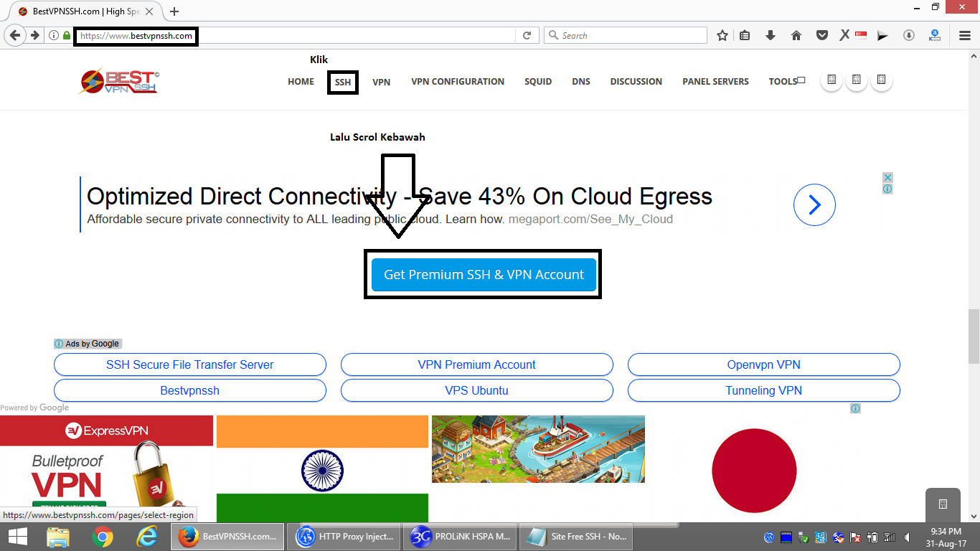The image size is (980, 551).
Task: Click the harbor game ad image
Action: click(x=538, y=449)
